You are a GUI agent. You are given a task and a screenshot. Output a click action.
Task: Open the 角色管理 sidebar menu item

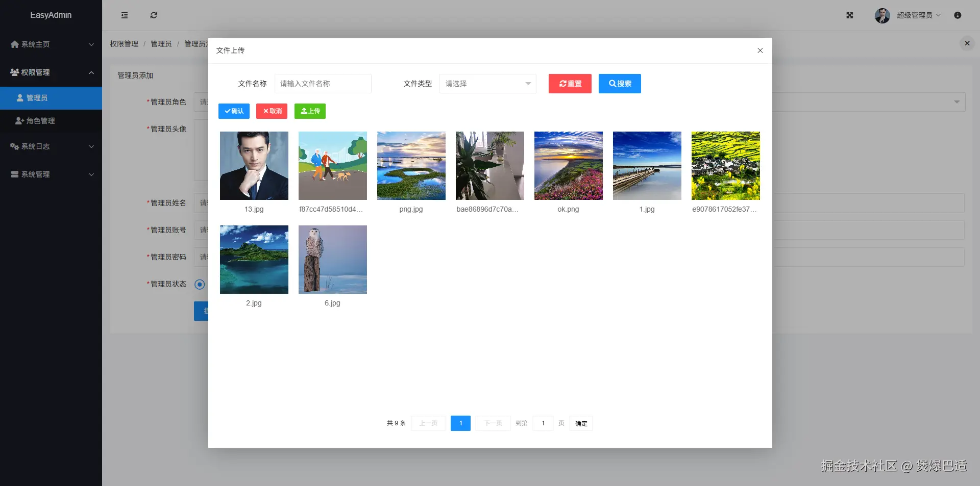51,121
